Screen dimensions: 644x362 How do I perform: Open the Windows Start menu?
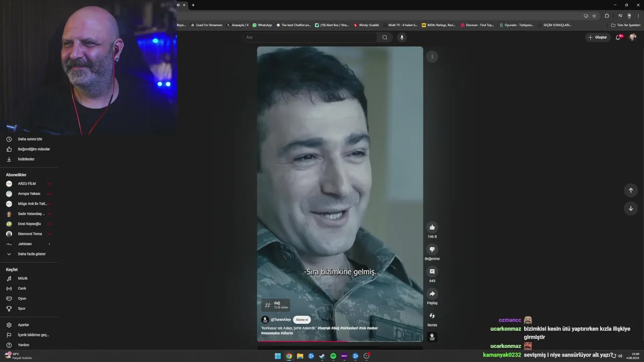[x=278, y=356]
